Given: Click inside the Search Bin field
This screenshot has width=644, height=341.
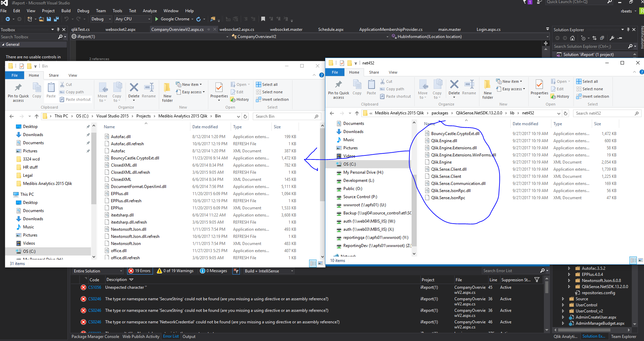Looking at the screenshot, I should tap(286, 116).
